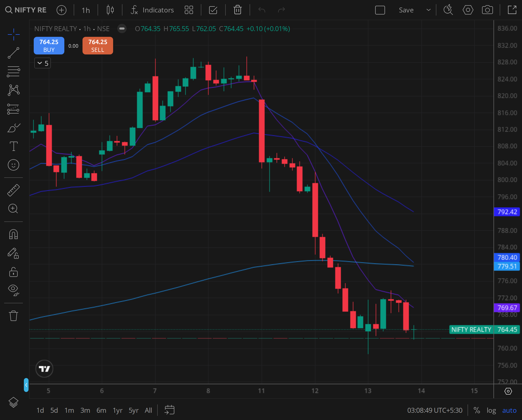522x420 pixels.
Task: Toggle magnet mode
Action: [13, 234]
